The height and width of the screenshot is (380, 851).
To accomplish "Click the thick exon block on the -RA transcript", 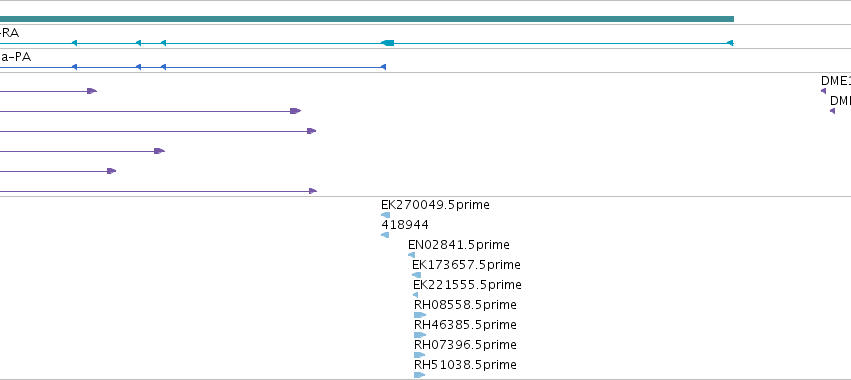I will [388, 43].
